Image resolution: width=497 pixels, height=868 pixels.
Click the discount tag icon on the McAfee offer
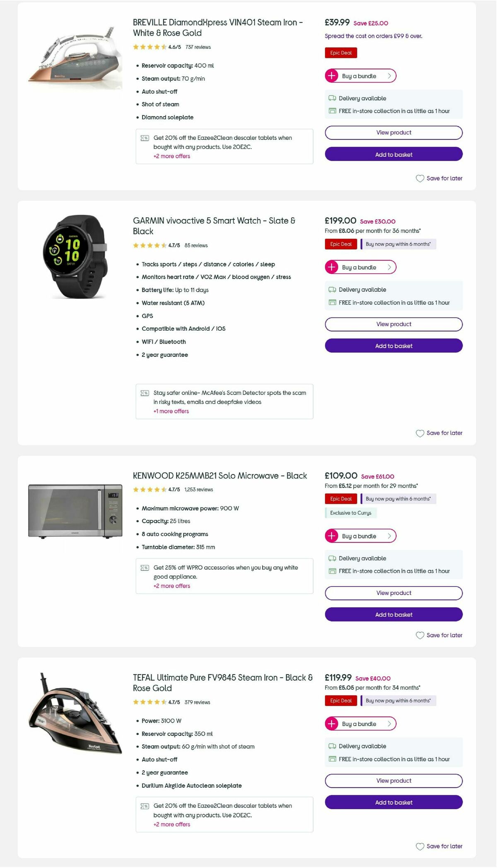coord(145,393)
